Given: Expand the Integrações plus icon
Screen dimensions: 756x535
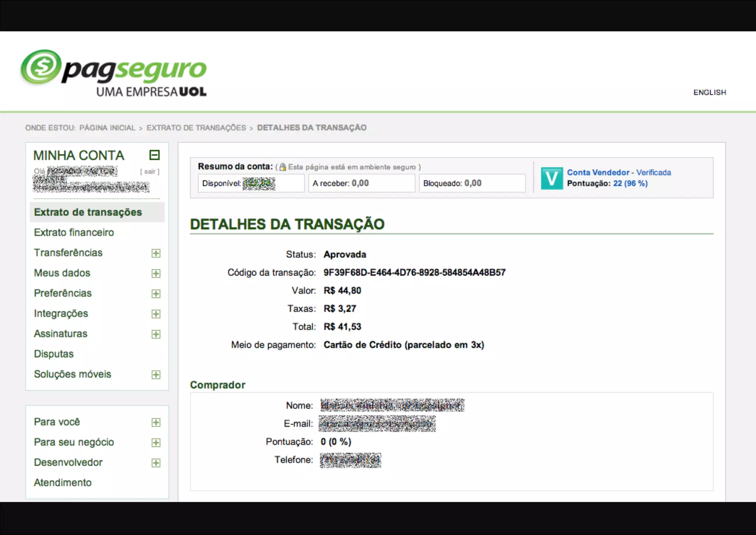Looking at the screenshot, I should click(156, 314).
